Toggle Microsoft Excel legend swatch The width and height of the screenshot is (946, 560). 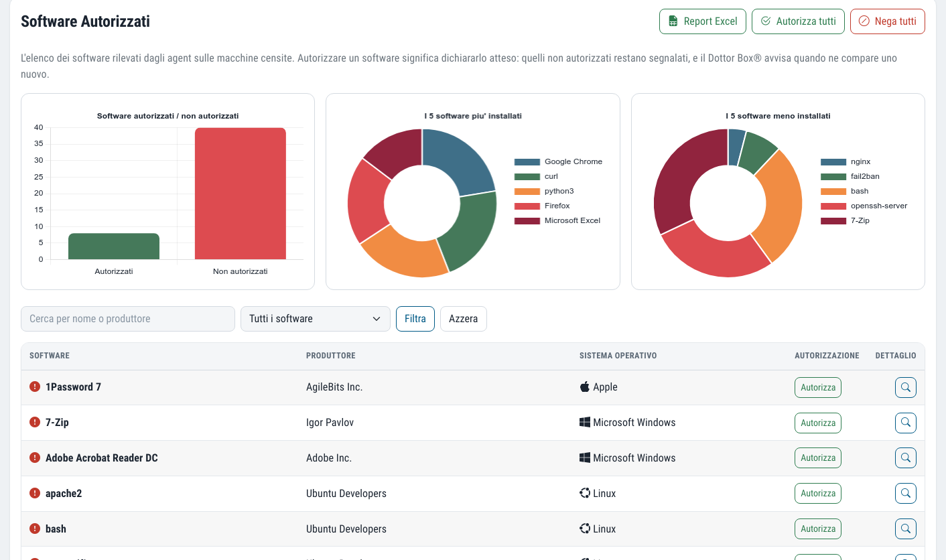click(x=527, y=221)
